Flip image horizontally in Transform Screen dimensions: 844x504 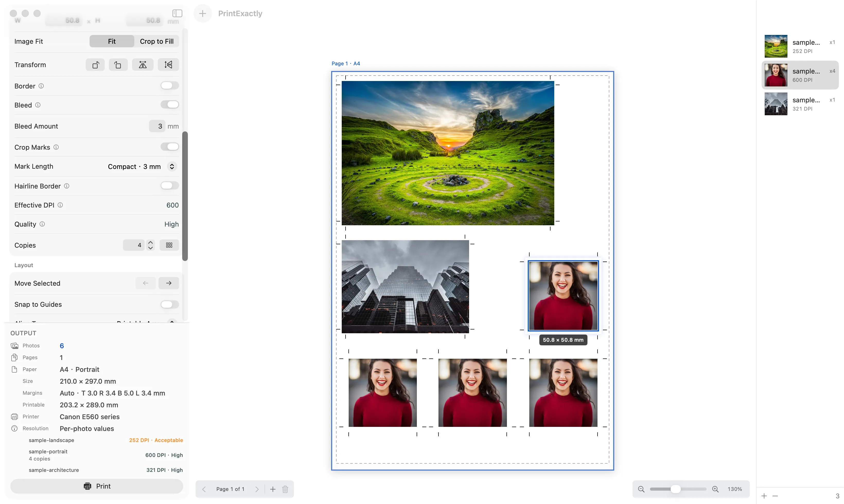click(143, 65)
